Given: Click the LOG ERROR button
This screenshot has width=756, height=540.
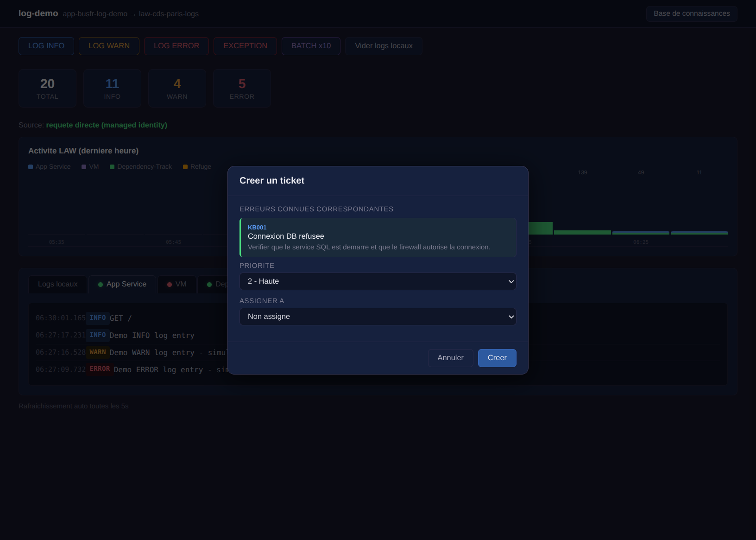Looking at the screenshot, I should tap(176, 46).
